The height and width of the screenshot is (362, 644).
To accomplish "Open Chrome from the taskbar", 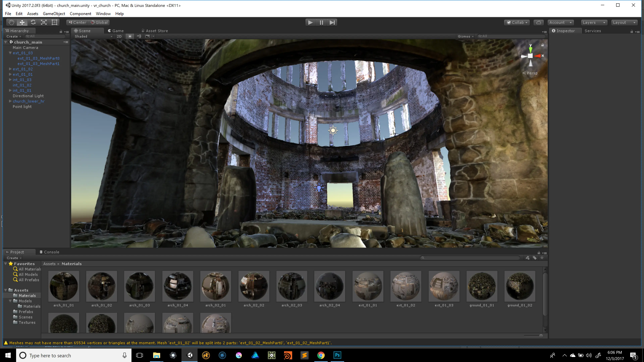I will [321, 355].
